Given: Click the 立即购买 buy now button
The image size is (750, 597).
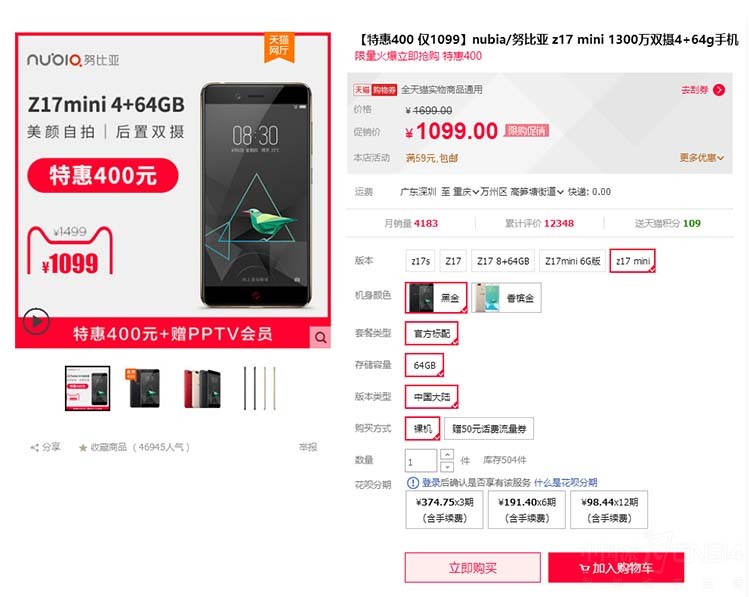Looking at the screenshot, I should tap(473, 568).
